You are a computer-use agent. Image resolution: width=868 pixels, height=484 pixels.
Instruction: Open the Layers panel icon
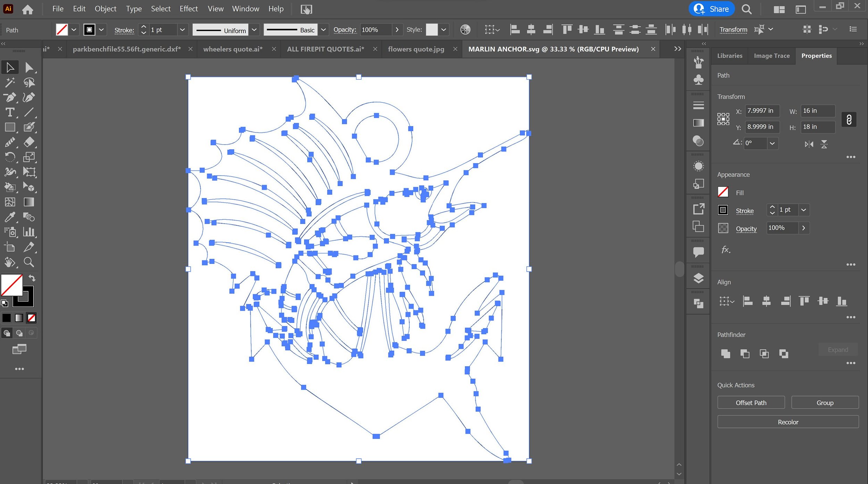(x=698, y=278)
